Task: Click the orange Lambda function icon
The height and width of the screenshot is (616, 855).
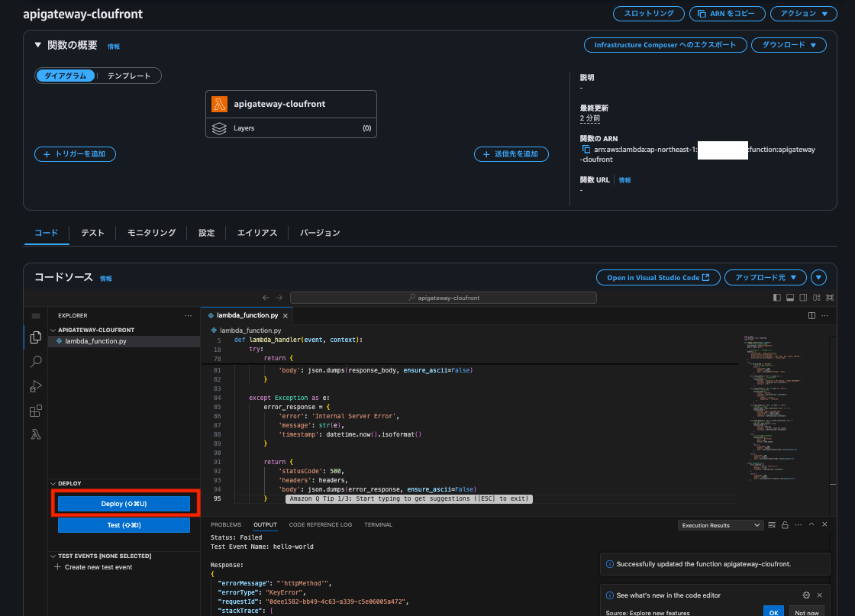Action: (219, 104)
